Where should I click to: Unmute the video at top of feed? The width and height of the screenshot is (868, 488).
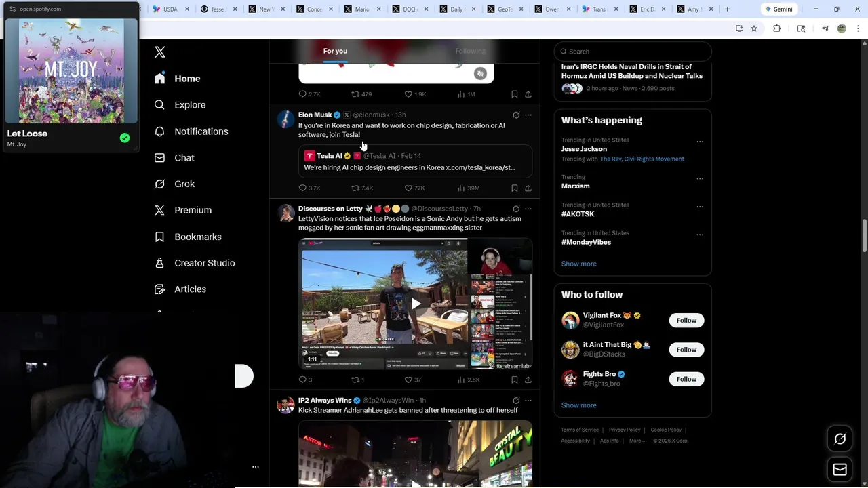pyautogui.click(x=480, y=73)
